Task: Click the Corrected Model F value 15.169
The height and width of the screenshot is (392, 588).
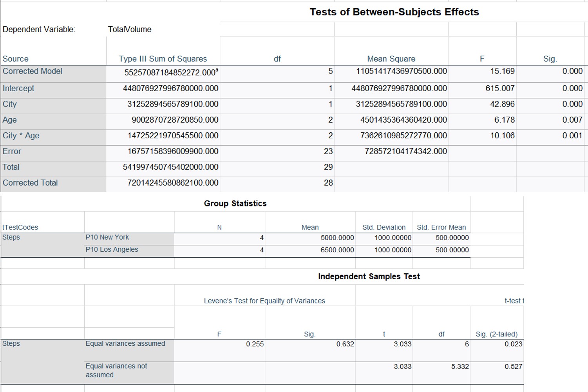Action: click(x=502, y=71)
